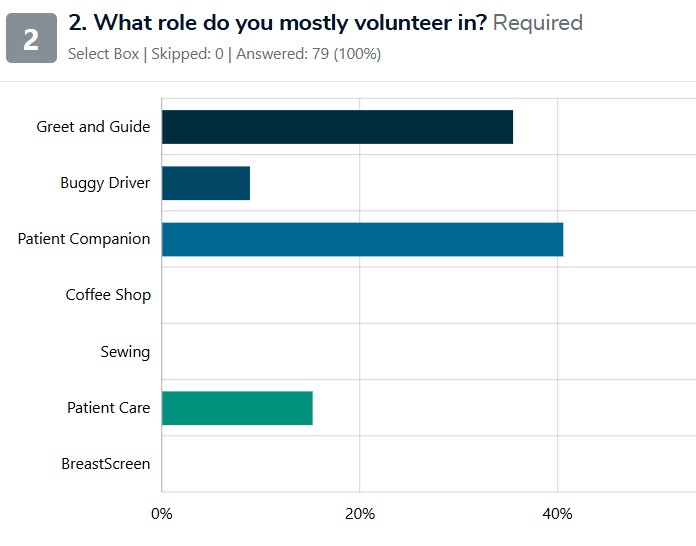696x546 pixels.
Task: Click the Coffee Shop category label
Action: coord(108,295)
